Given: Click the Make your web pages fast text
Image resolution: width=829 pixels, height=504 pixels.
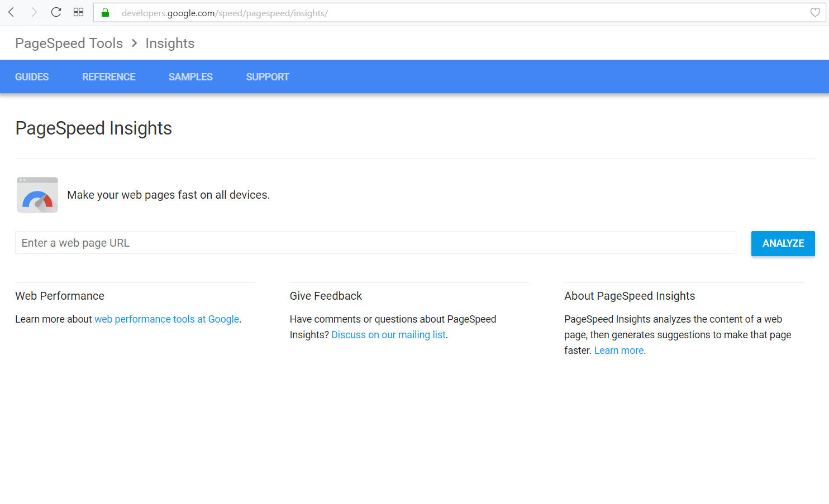Looking at the screenshot, I should [169, 195].
